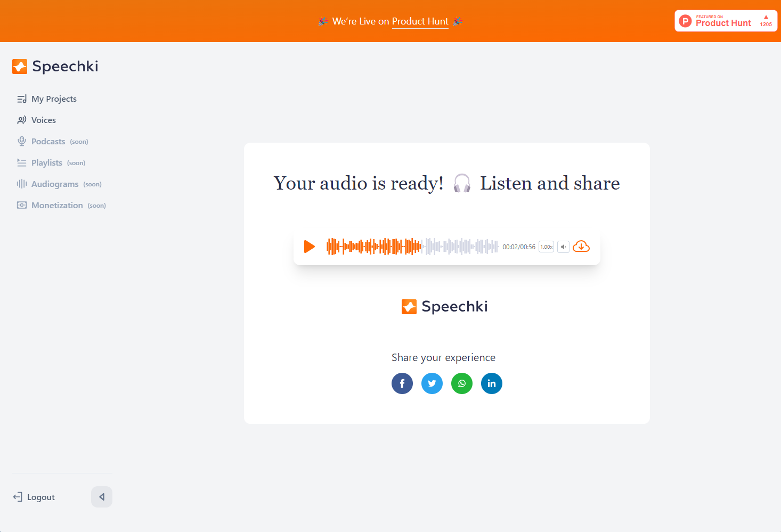
Task: Click the Speechki logo in sidebar
Action: (x=55, y=67)
